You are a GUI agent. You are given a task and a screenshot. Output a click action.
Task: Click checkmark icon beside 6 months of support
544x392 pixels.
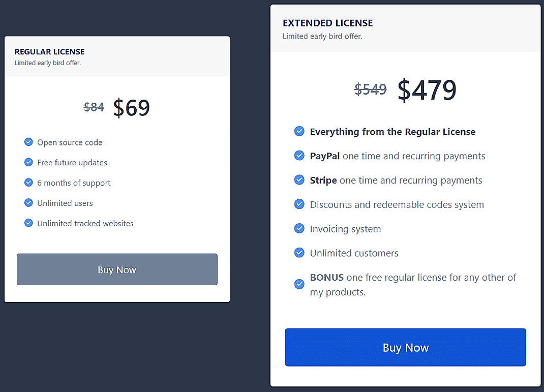28,183
